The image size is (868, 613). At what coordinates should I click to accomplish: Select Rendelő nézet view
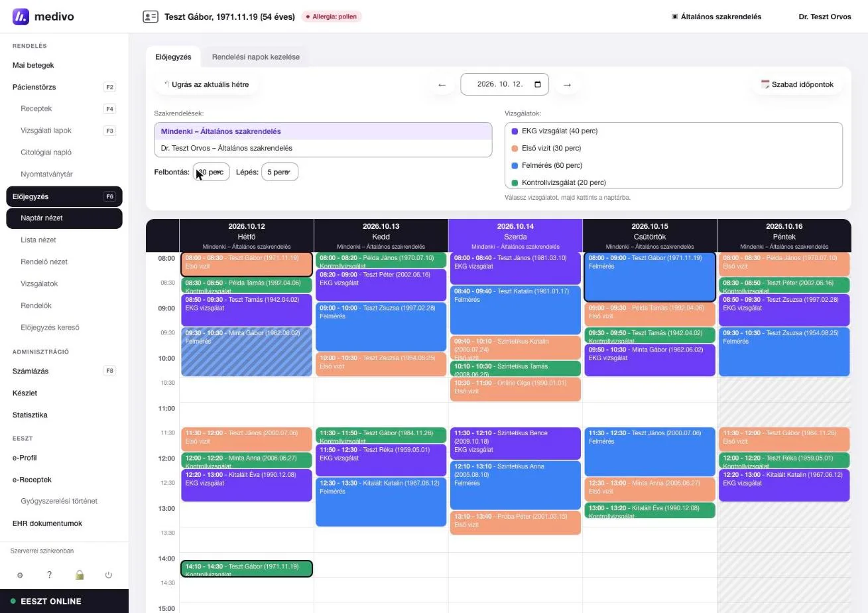tap(64, 262)
